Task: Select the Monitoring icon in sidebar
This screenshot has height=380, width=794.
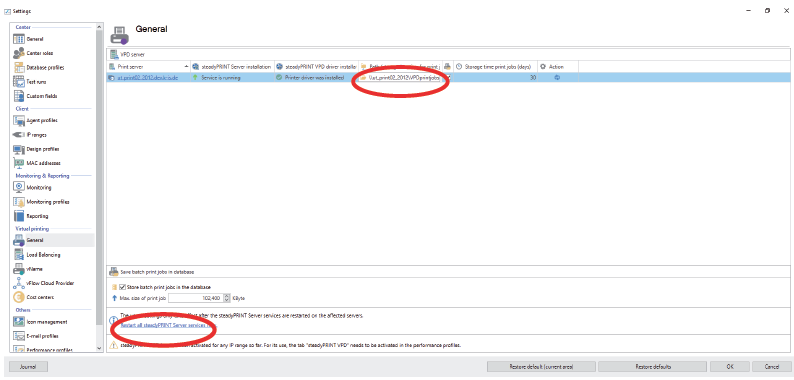Action: [19, 187]
